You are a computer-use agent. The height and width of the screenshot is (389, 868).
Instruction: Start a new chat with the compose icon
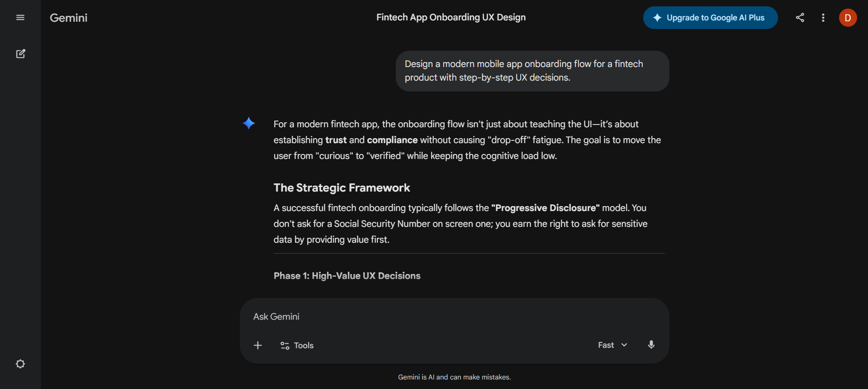coord(21,53)
